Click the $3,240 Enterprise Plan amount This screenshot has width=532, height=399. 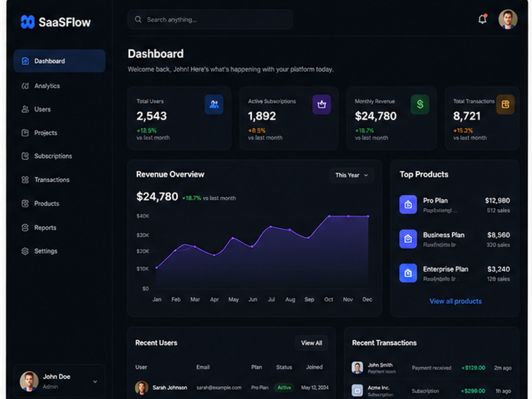click(498, 269)
